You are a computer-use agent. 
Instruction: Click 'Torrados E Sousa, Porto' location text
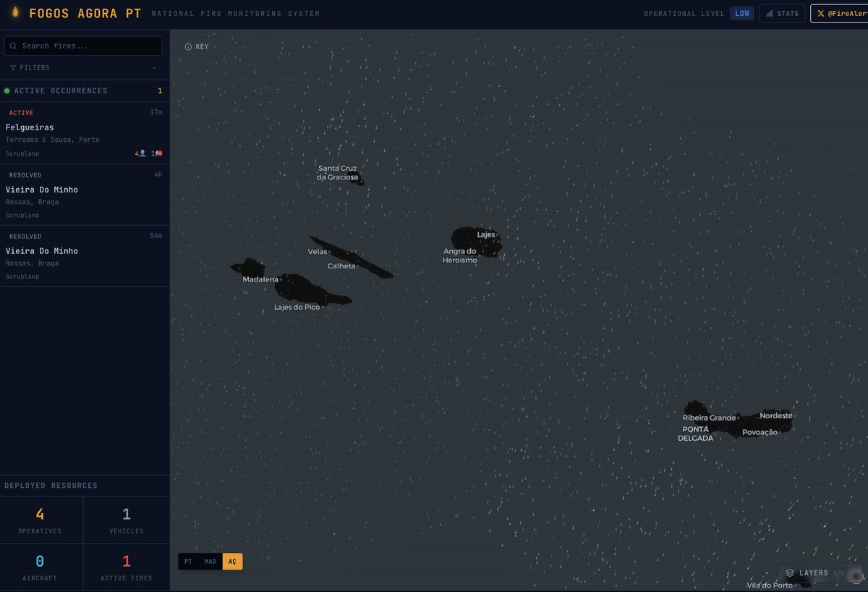coord(53,140)
